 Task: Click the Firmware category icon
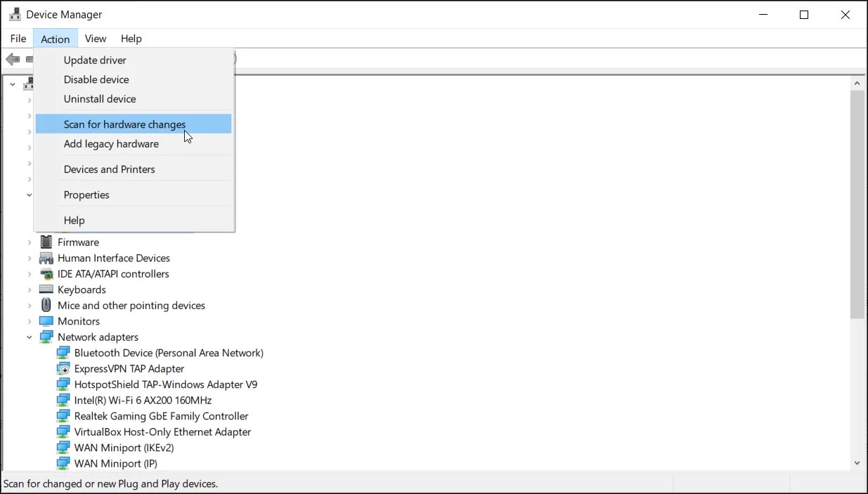click(x=46, y=242)
